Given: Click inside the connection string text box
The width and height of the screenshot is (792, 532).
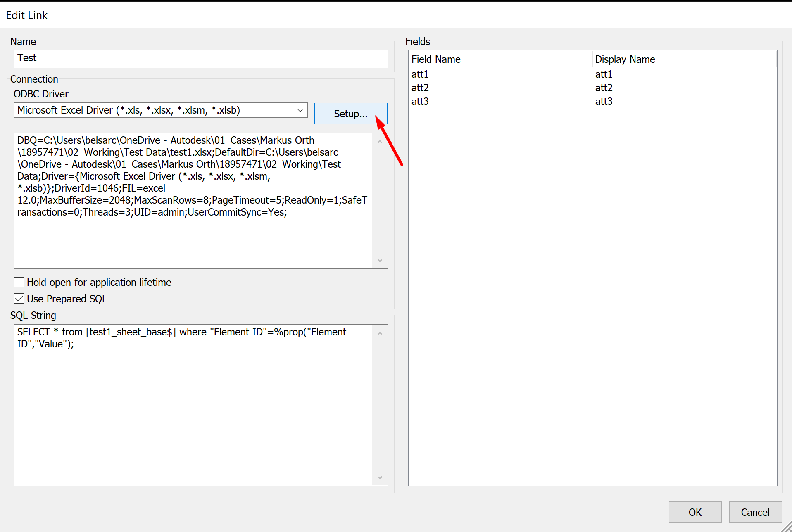Looking at the screenshot, I should [193, 200].
